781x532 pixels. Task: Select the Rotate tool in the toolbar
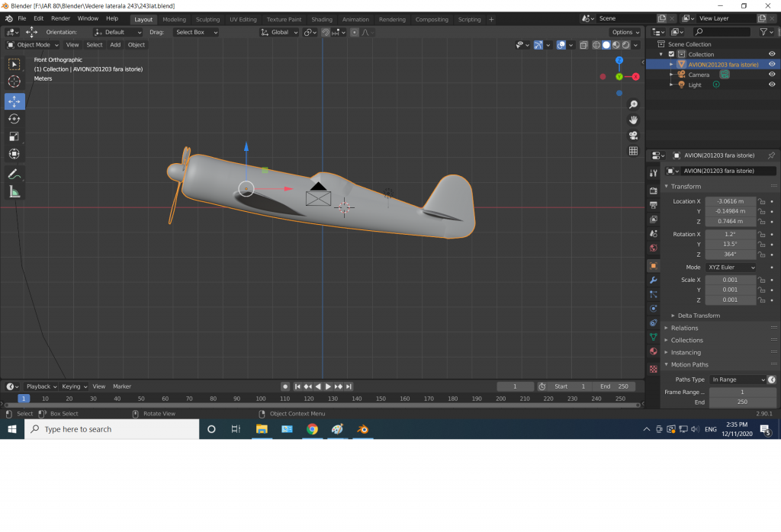(x=14, y=119)
